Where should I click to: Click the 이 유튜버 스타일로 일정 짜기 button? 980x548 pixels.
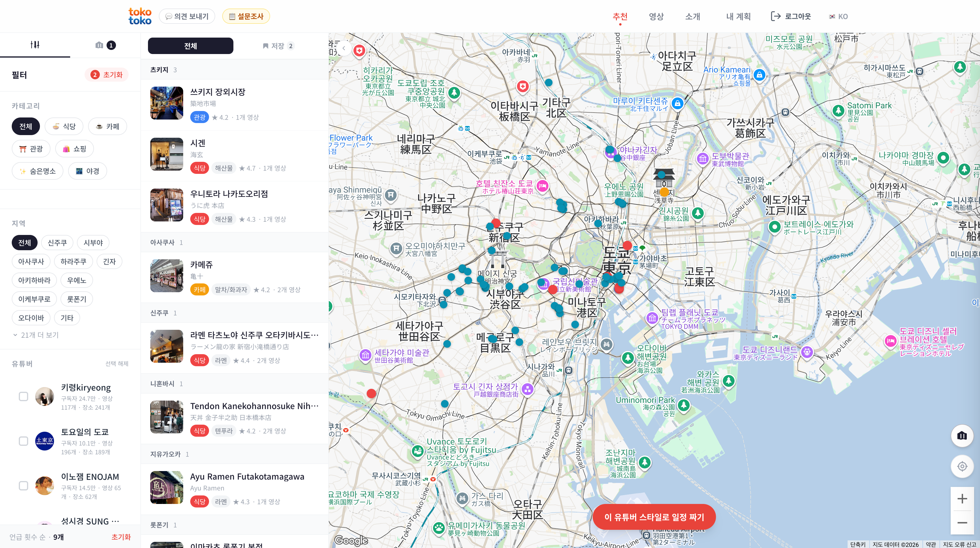[x=654, y=517]
